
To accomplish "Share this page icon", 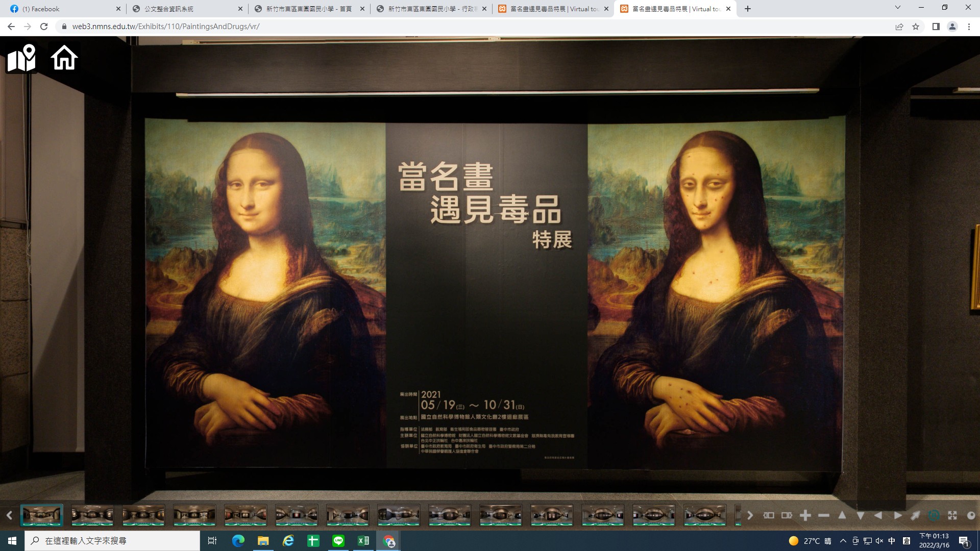I will click(x=899, y=27).
